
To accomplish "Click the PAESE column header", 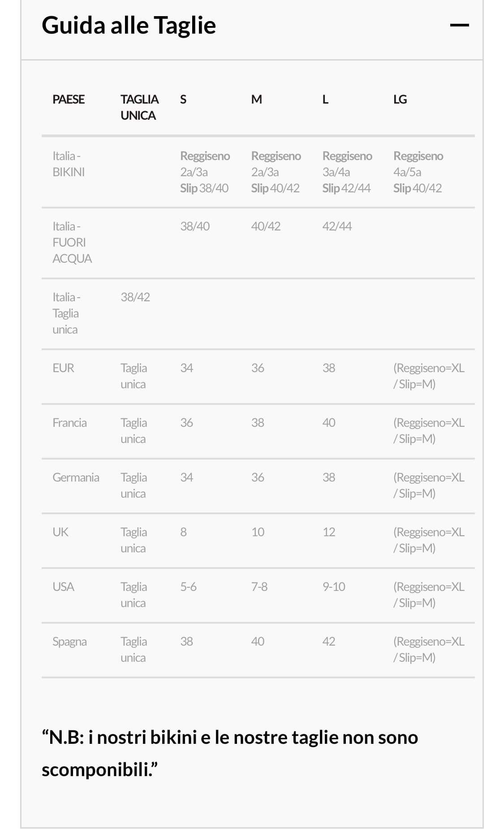I will 69,100.
